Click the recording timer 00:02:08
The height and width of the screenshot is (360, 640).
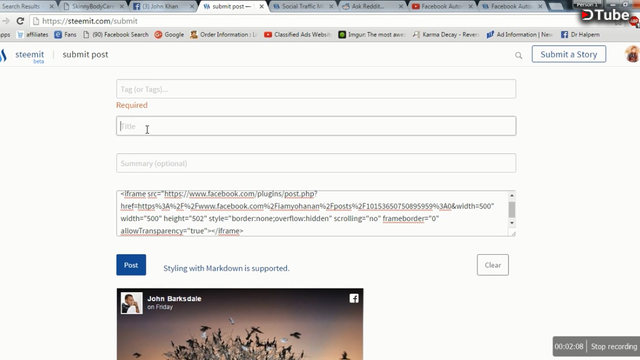coord(569,347)
